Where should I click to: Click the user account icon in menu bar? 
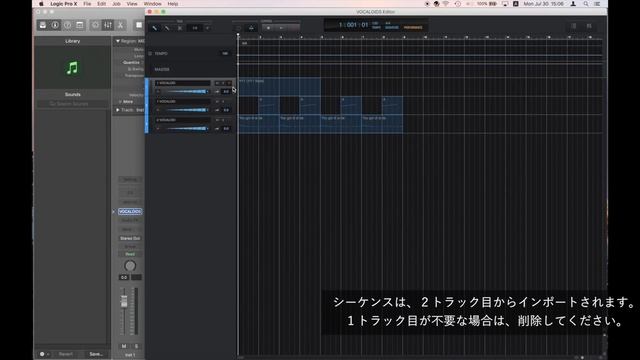pyautogui.click(x=573, y=4)
